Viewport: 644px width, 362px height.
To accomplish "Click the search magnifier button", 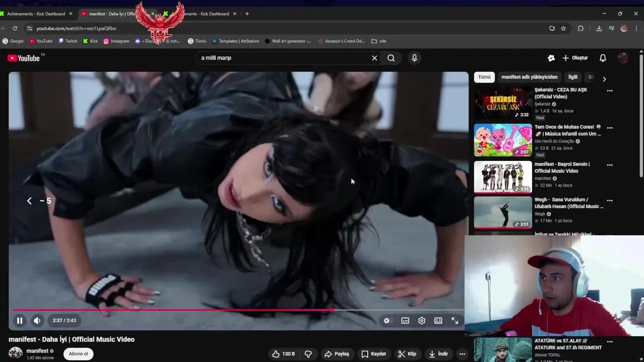I will [391, 58].
